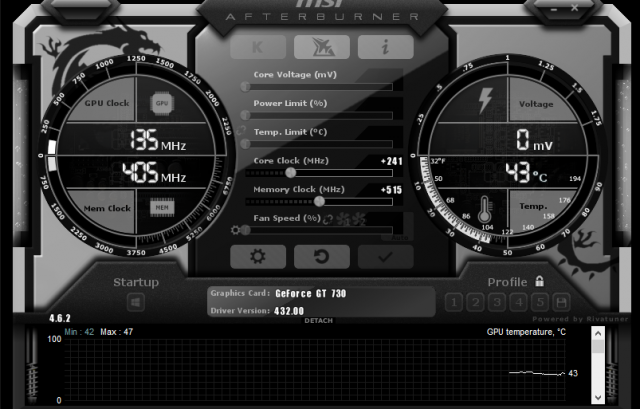Screen dimensions: 640x409
Task: Load profile slot 5
Action: (x=540, y=302)
